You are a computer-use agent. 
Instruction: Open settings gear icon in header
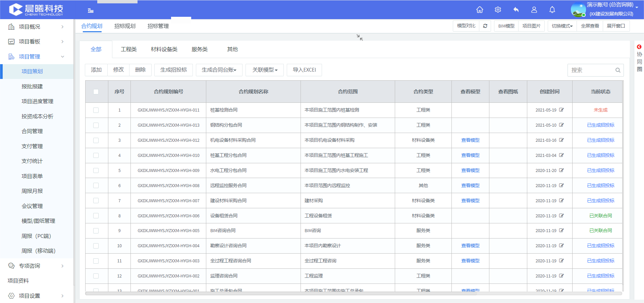pyautogui.click(x=498, y=10)
